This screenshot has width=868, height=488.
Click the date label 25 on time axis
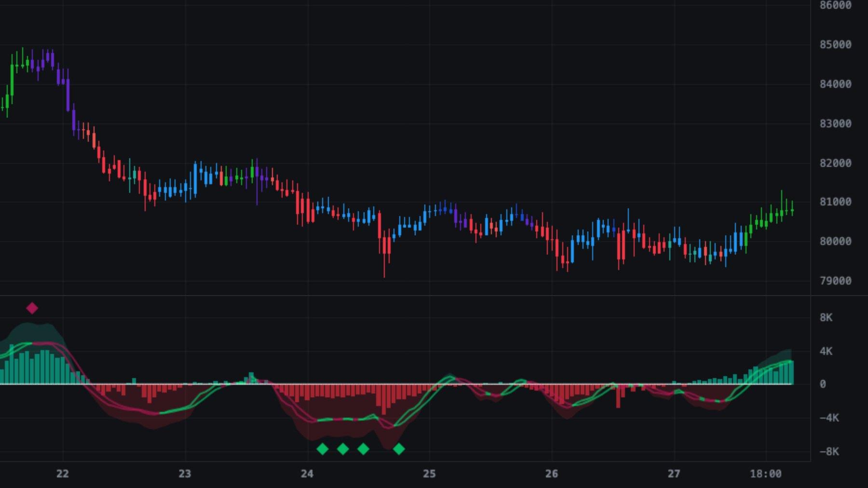pos(429,474)
